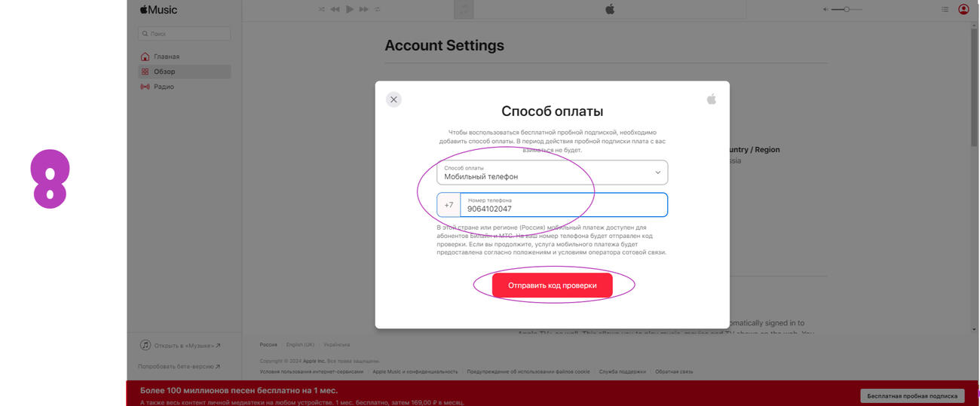Adjust the volume slider

click(x=847, y=9)
